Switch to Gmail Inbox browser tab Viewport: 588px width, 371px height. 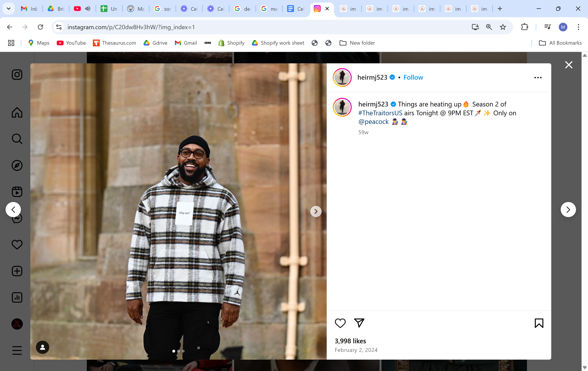coord(29,9)
